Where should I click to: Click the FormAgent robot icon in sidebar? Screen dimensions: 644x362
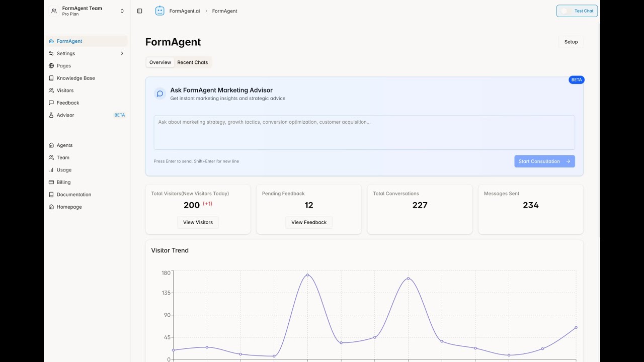pyautogui.click(x=51, y=41)
